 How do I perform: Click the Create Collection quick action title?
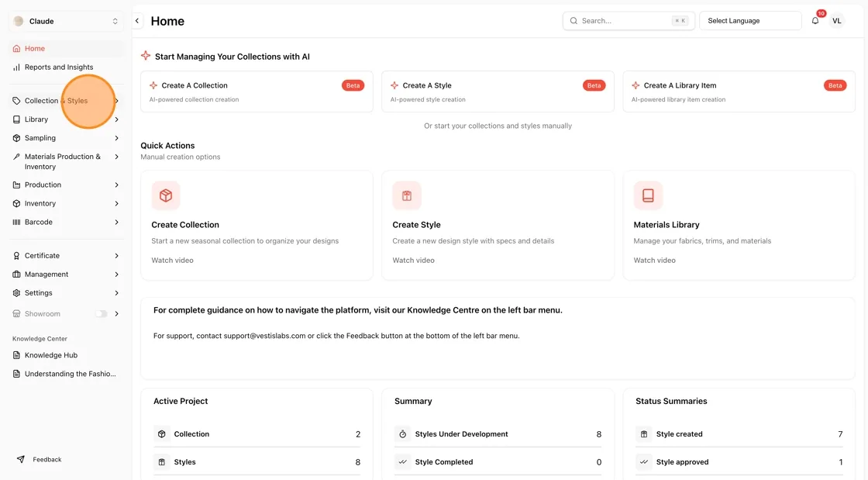[x=185, y=225]
